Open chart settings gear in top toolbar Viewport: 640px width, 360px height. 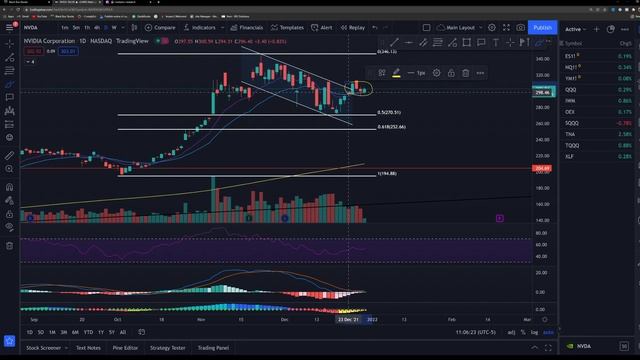point(492,27)
